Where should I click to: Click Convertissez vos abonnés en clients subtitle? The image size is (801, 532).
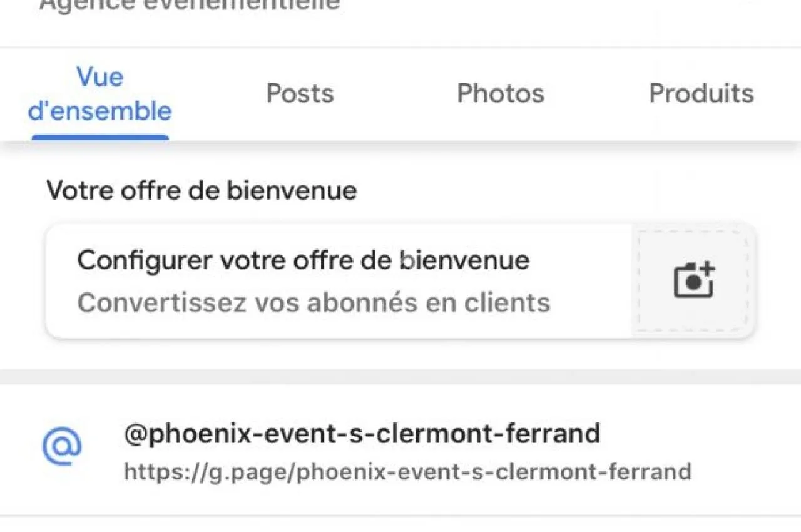coord(314,303)
